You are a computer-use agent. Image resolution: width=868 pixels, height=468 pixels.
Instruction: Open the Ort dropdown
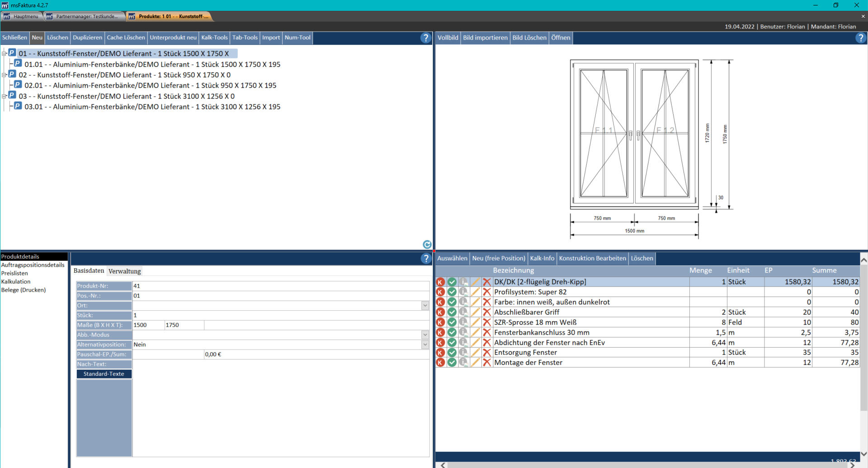[425, 306]
